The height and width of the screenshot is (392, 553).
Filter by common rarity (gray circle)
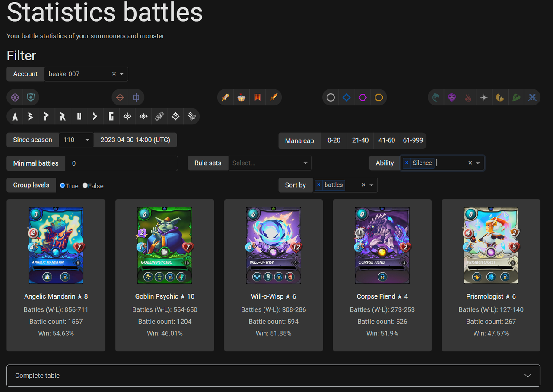tap(331, 98)
